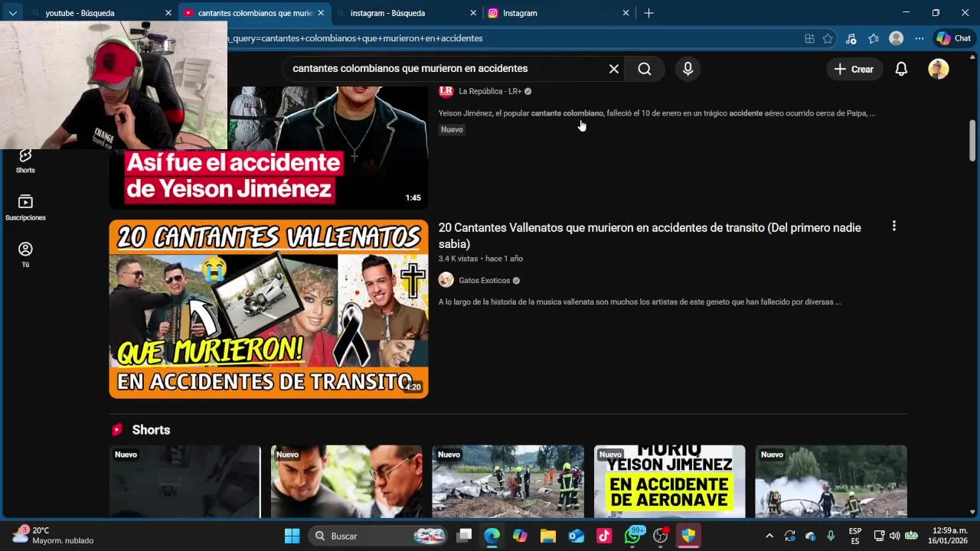Close the 'instagram - Búsqueda' tab
The image size is (980, 551).
tap(473, 13)
